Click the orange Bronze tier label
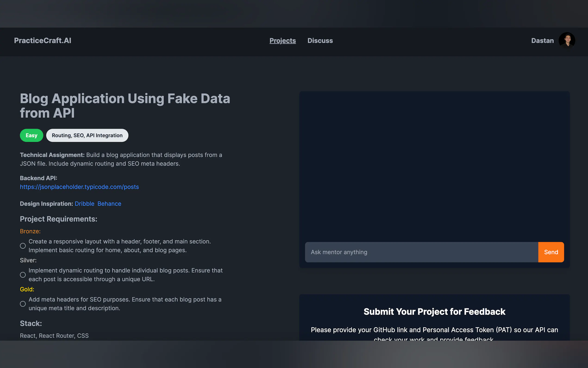588x368 pixels. (30, 231)
